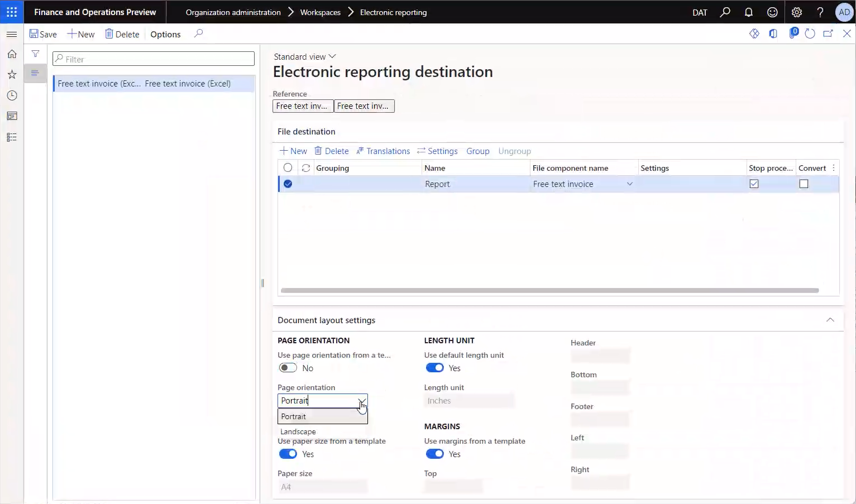Viewport: 856px width, 504px height.
Task: Open the app launcher waffle icon
Action: 12,12
